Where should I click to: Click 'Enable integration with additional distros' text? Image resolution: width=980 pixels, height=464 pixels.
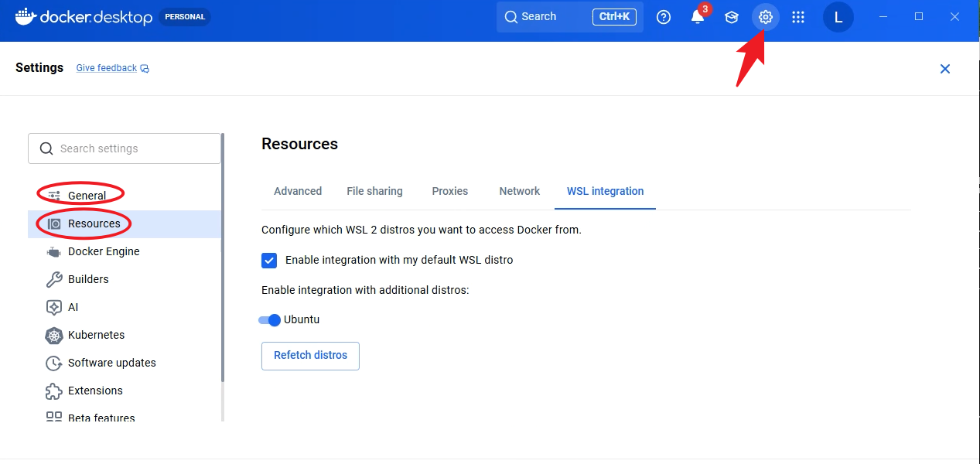[365, 290]
